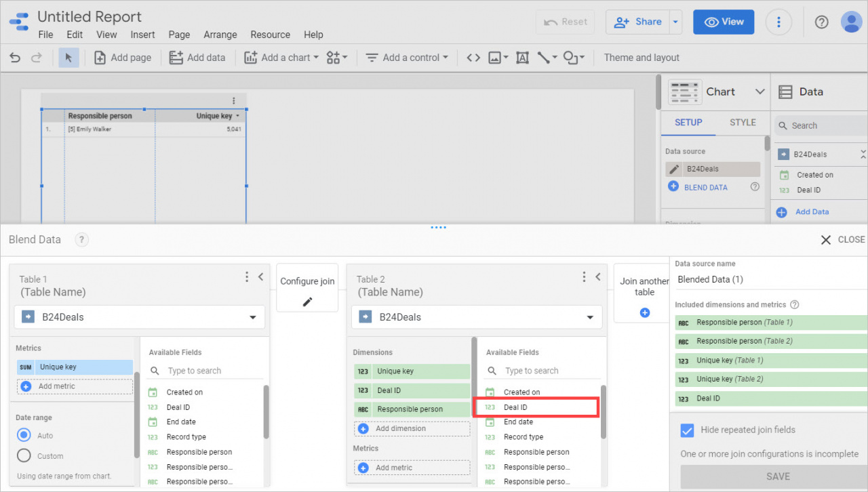Click the URL embed code icon

click(x=474, y=58)
